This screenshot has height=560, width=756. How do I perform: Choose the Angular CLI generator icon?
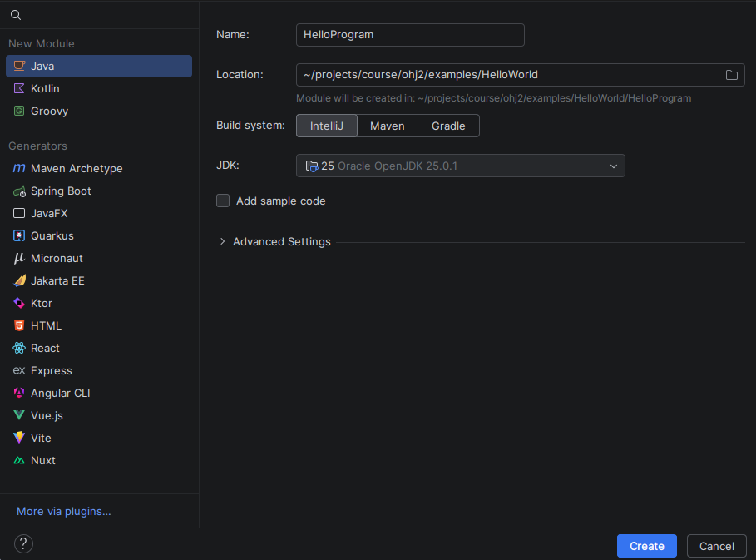point(19,393)
